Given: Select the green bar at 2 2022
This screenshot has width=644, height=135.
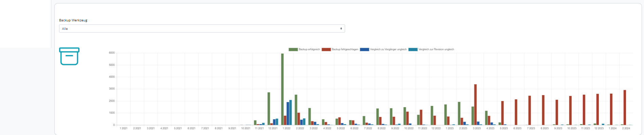Looking at the screenshot, I should pyautogui.click(x=296, y=110).
